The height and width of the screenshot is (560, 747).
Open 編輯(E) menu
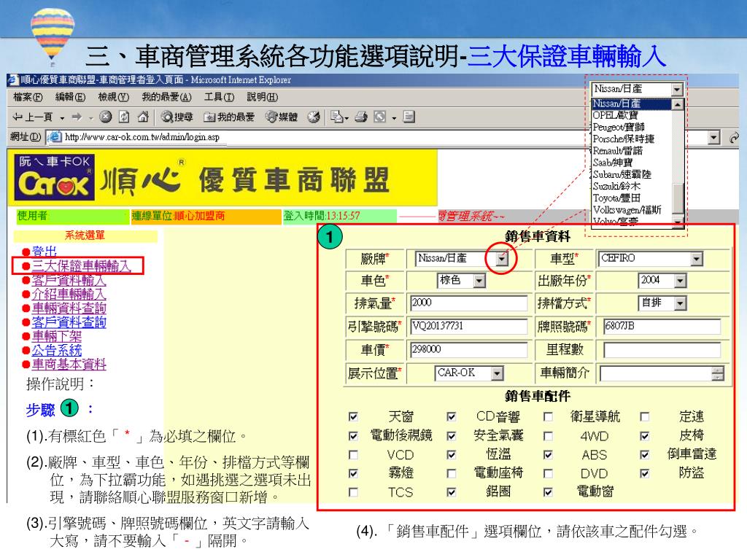(x=70, y=97)
